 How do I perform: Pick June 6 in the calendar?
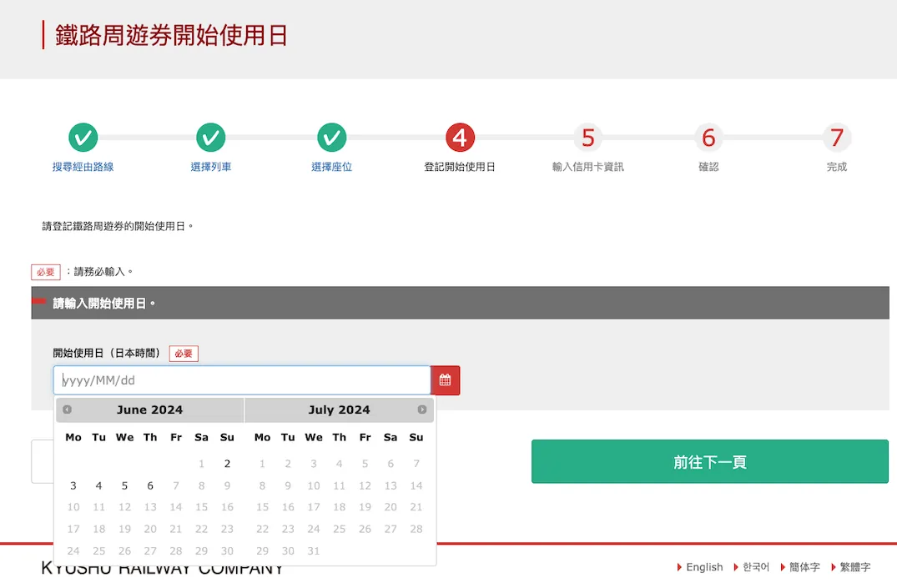coord(150,485)
